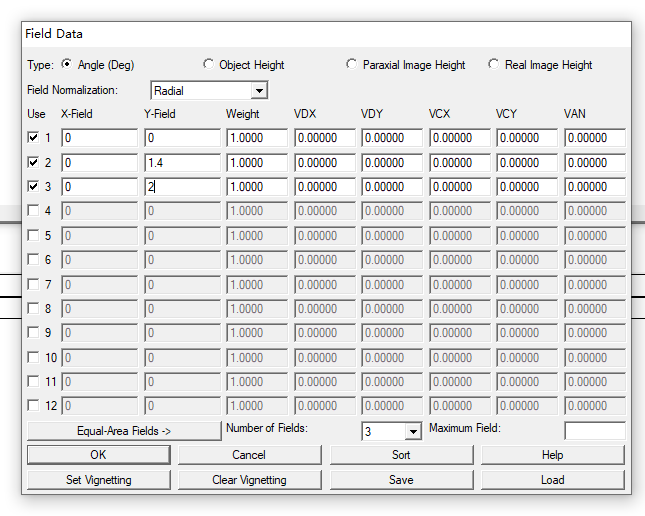Click X-Field input of field 1
Viewport: 645px width, 516px height.
click(x=100, y=138)
